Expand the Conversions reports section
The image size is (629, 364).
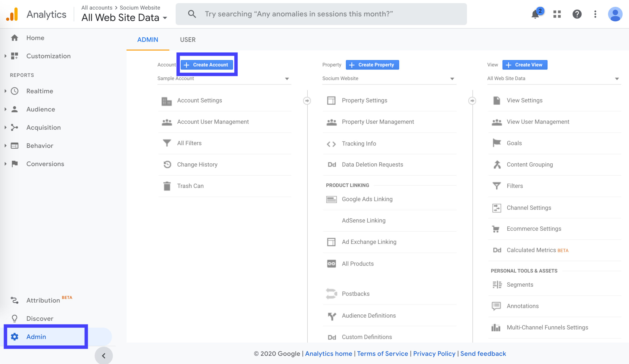pos(5,164)
